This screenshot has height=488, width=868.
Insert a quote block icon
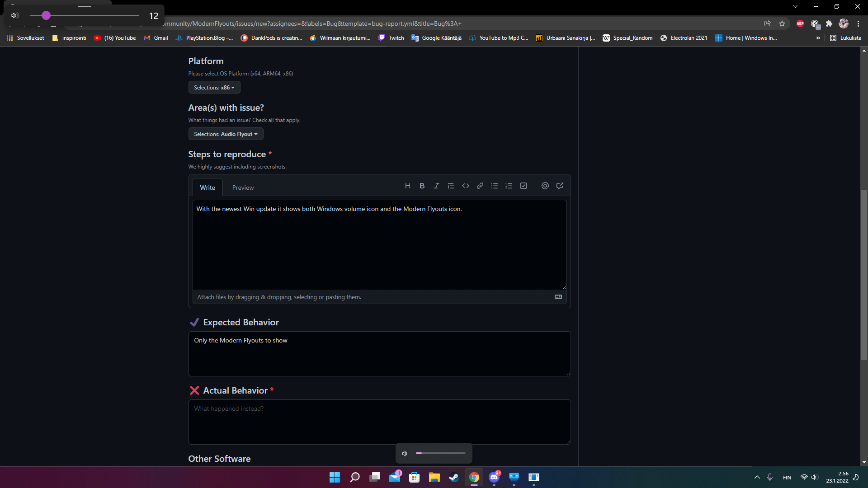pos(451,186)
